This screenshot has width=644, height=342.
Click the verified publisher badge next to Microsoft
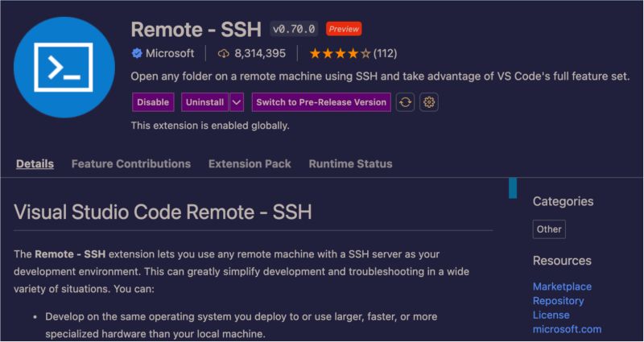coord(137,53)
